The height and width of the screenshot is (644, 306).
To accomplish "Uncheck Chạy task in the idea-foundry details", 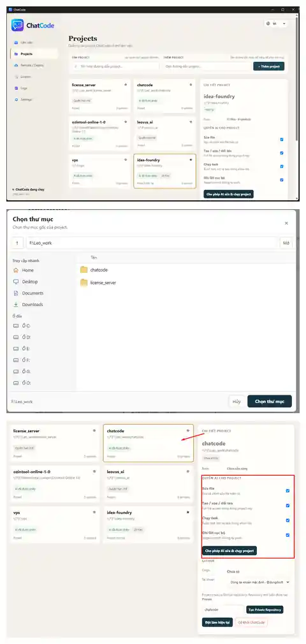I will 282,166.
